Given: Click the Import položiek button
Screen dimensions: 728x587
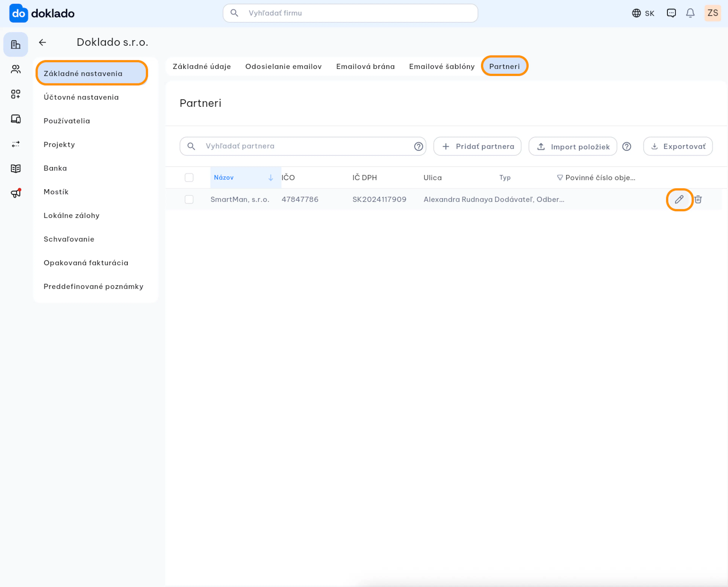Looking at the screenshot, I should click(x=573, y=146).
